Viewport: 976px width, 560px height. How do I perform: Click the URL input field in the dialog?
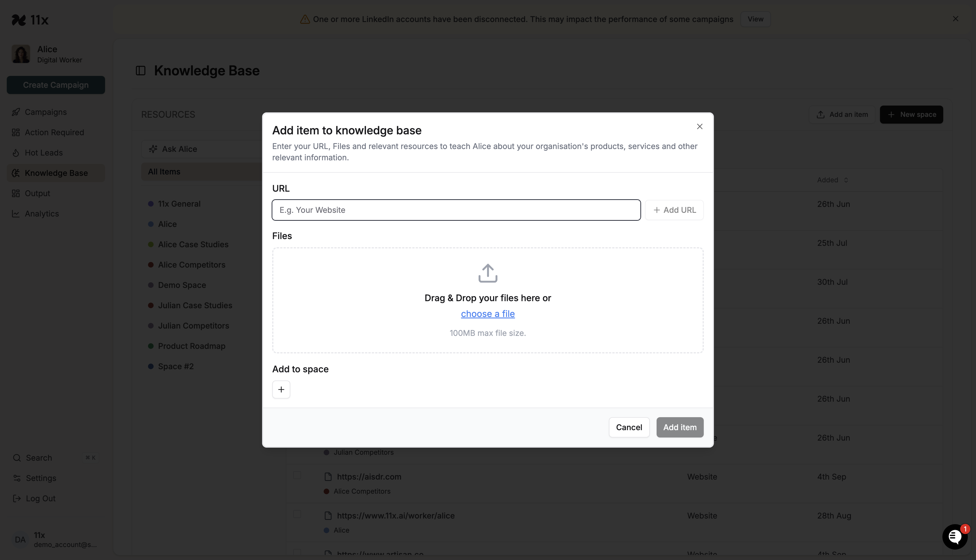pos(456,210)
